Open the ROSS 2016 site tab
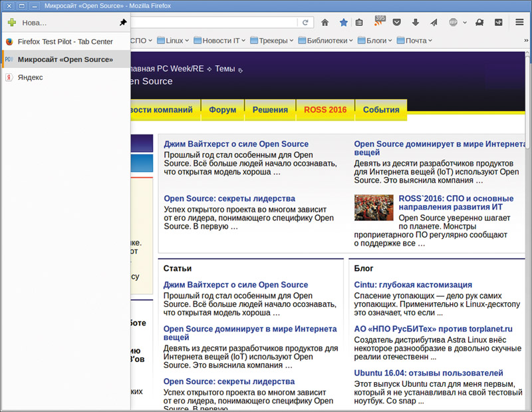Image resolution: width=532 pixels, height=412 pixels. (x=325, y=110)
